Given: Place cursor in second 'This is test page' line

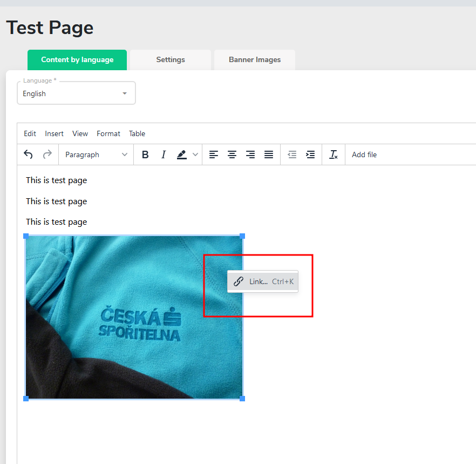Looking at the screenshot, I should (x=57, y=201).
